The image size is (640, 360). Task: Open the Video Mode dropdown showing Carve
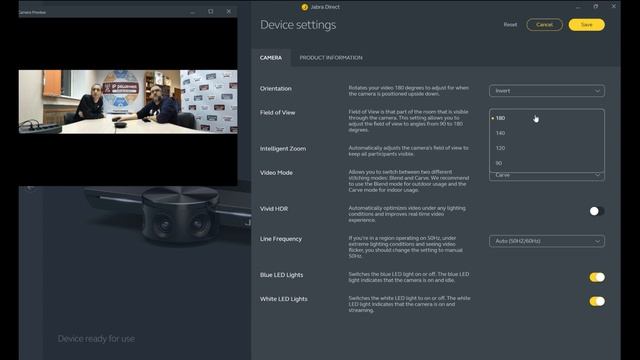(547, 176)
